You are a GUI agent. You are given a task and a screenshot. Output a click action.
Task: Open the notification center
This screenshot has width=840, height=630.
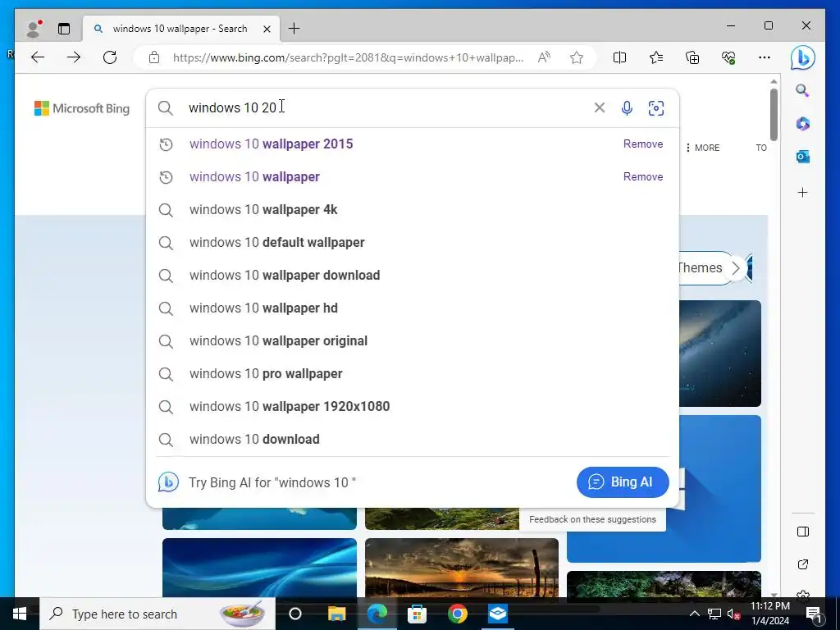click(814, 614)
